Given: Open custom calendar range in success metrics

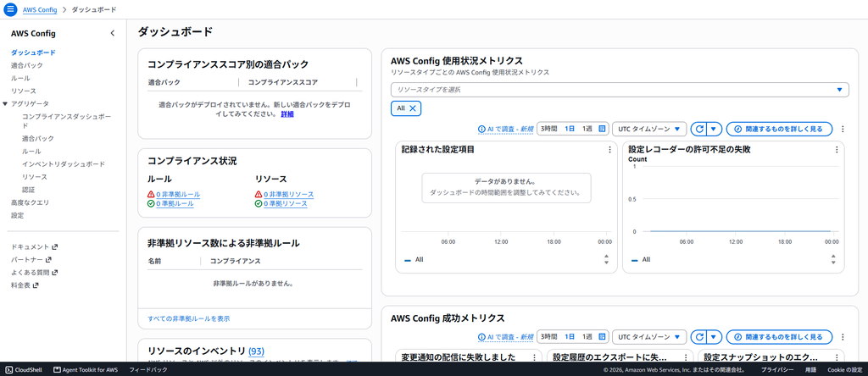Looking at the screenshot, I should tap(603, 337).
